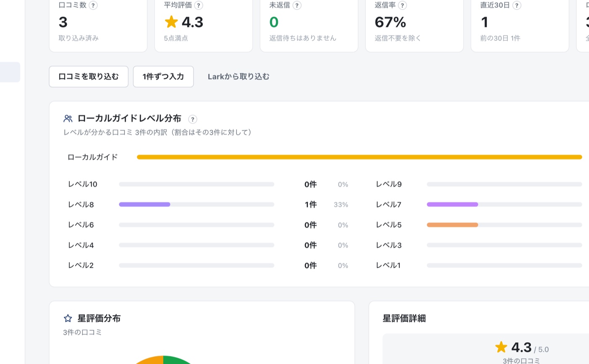Click the 星評価分布 heading

[x=99, y=318]
